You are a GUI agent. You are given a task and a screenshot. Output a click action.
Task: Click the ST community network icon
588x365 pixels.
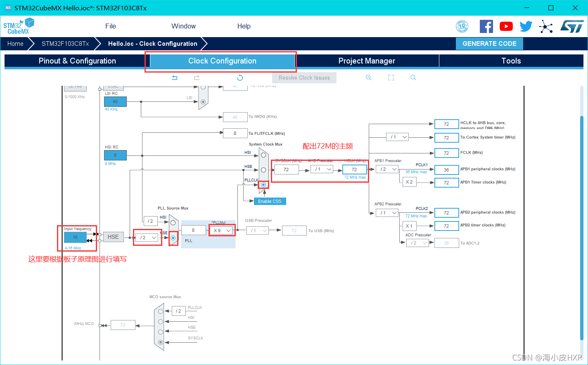[x=546, y=27]
